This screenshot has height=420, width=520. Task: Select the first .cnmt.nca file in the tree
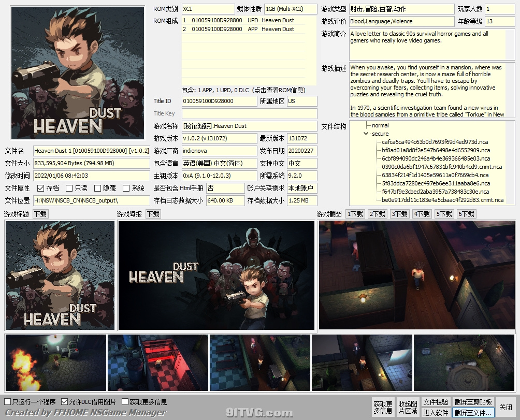click(x=442, y=167)
